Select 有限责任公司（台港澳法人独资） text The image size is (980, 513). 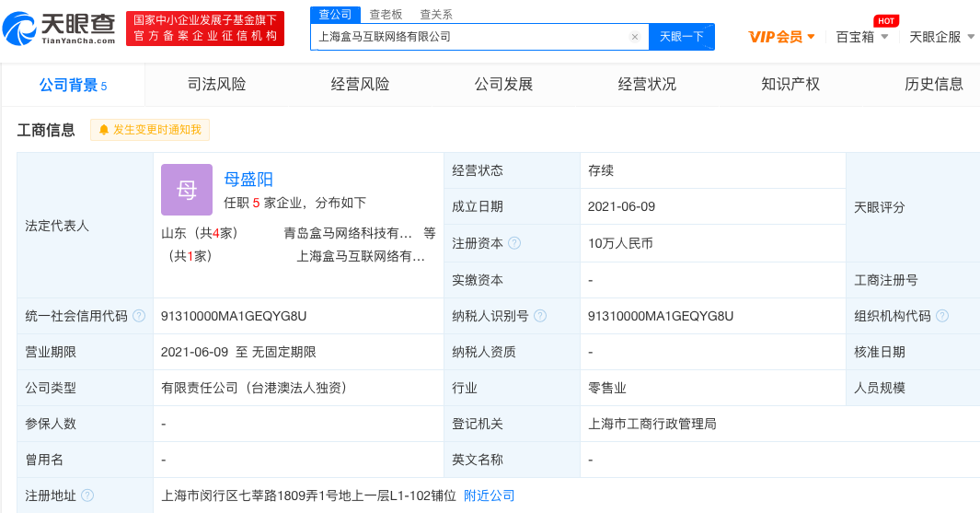pyautogui.click(x=254, y=388)
